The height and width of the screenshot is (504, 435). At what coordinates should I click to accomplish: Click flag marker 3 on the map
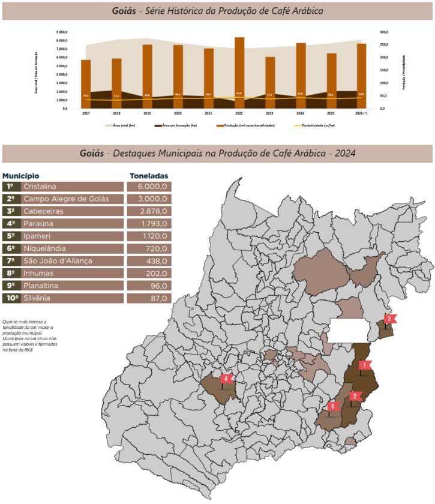389,319
